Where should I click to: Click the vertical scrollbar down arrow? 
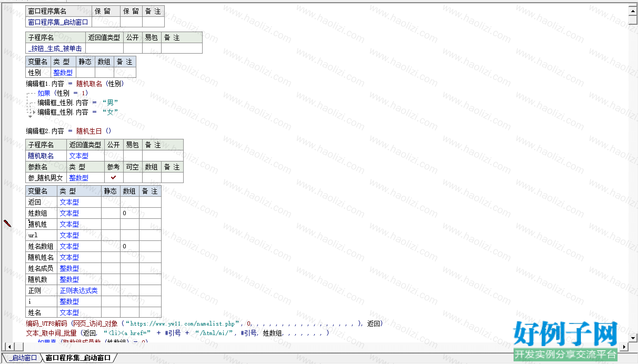(x=633, y=338)
